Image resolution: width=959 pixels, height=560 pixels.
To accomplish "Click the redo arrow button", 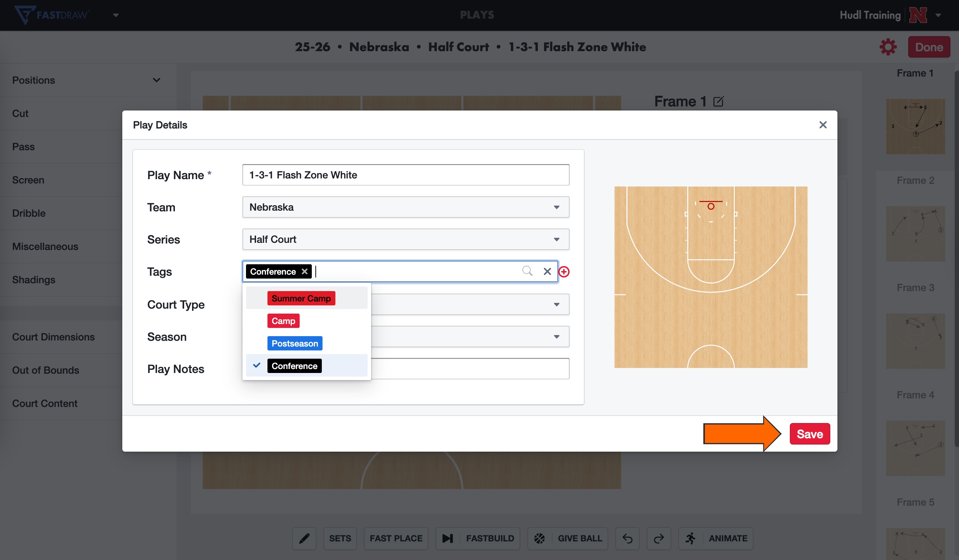I will point(659,538).
